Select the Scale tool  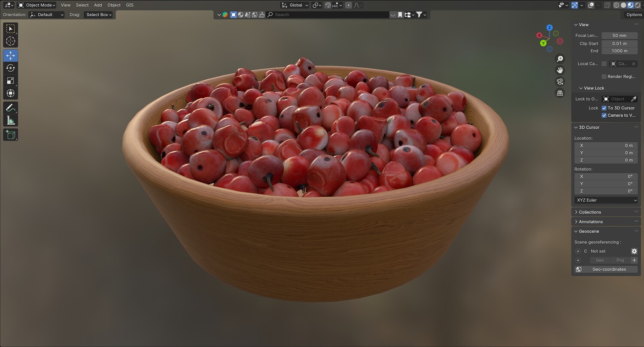[x=11, y=81]
